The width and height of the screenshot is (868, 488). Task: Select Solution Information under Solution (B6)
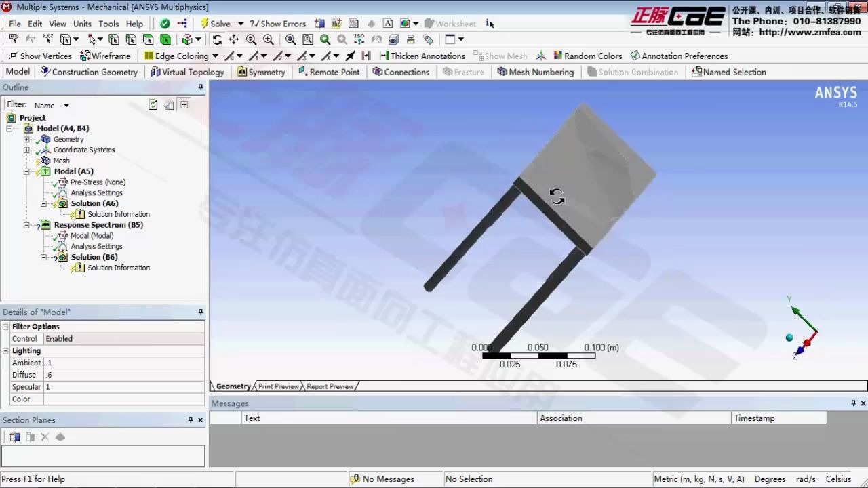[119, 268]
